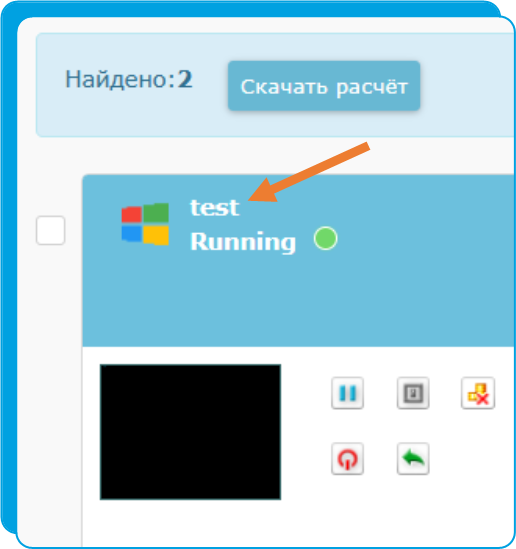Tick the checkbox beside the test VM
The height and width of the screenshot is (549, 516).
click(50, 230)
